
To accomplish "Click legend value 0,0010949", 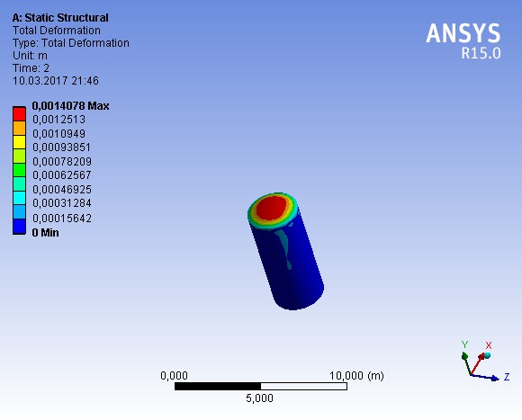I will [x=58, y=134].
